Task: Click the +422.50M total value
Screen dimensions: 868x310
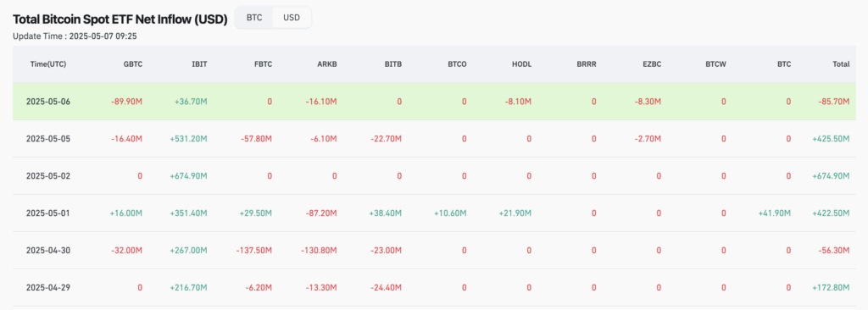Action: click(x=831, y=213)
